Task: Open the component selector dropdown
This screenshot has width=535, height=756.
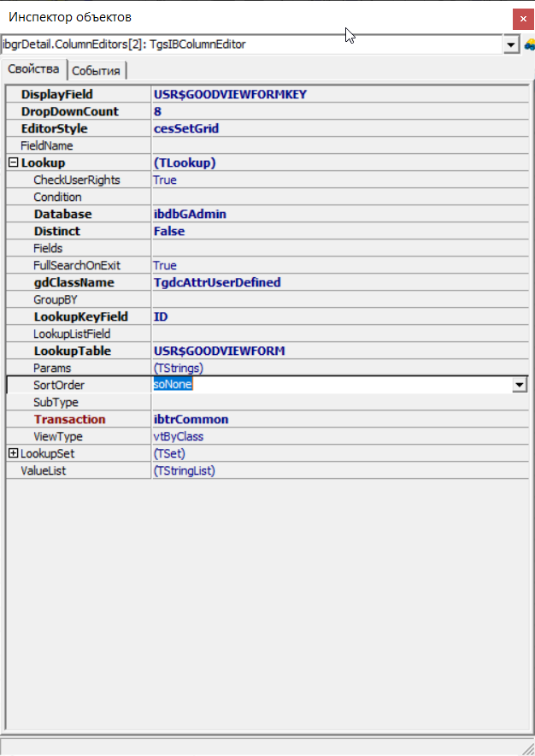Action: coord(511,44)
